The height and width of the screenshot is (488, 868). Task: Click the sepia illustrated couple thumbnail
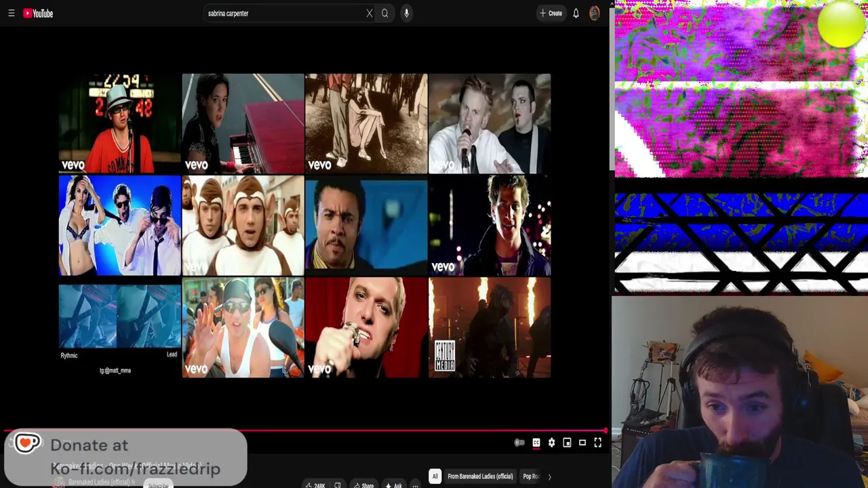coord(366,123)
